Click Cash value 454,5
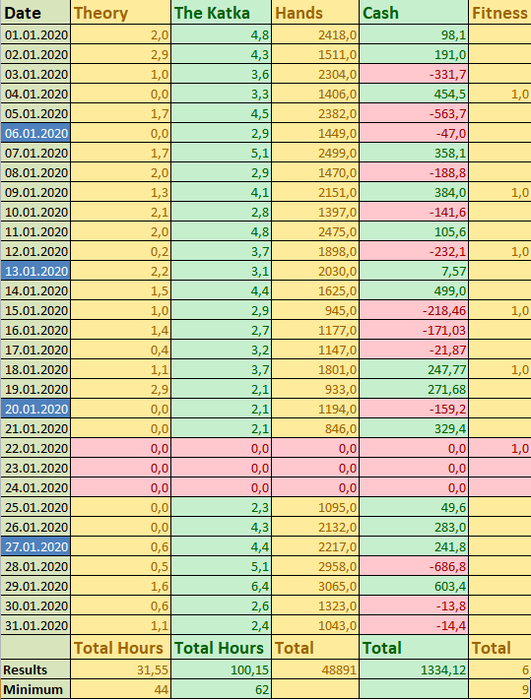This screenshot has width=531, height=700. click(x=414, y=94)
